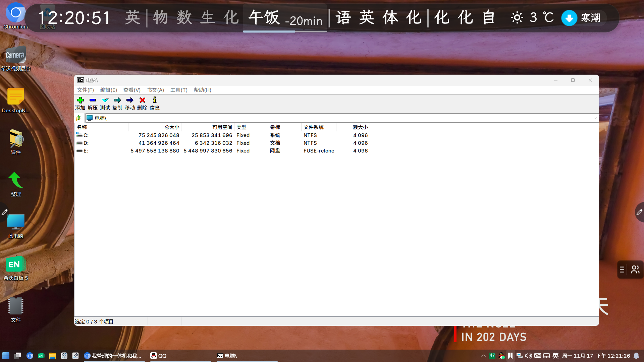The height and width of the screenshot is (362, 644).
Task: Sort drives by 总大小 column header
Action: point(172,127)
